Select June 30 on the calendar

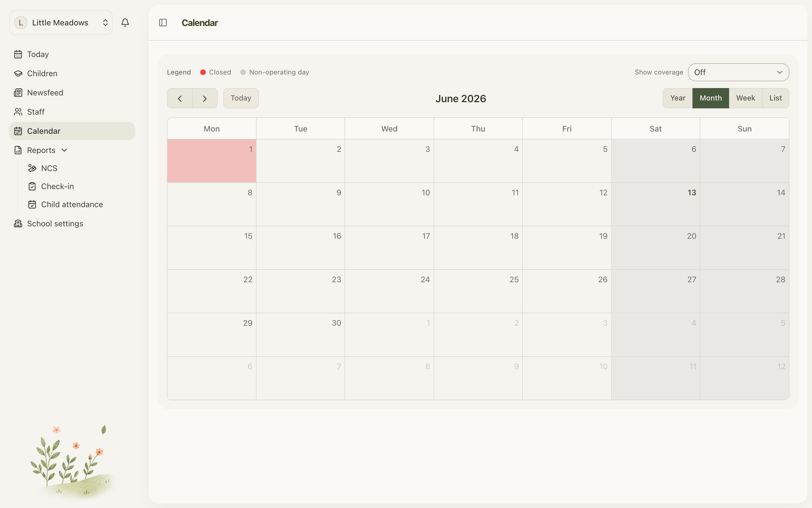pos(301,335)
